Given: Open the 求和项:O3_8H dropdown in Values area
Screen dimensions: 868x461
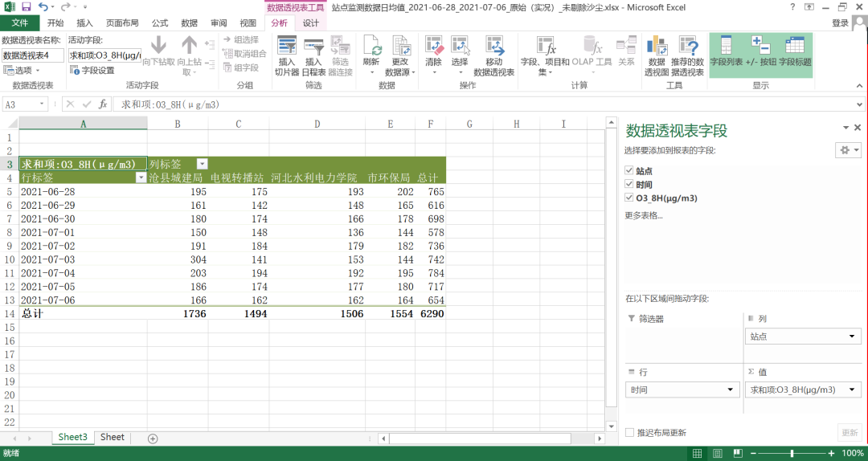Looking at the screenshot, I should [852, 390].
